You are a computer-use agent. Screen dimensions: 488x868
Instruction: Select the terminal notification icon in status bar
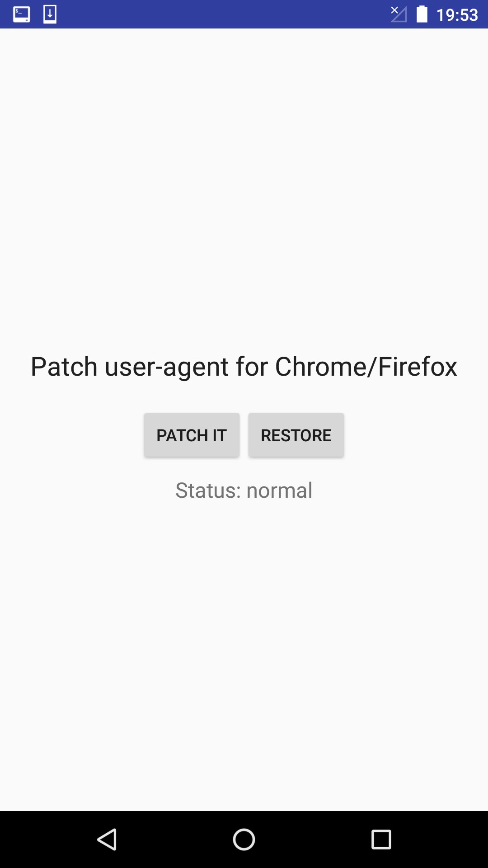21,14
